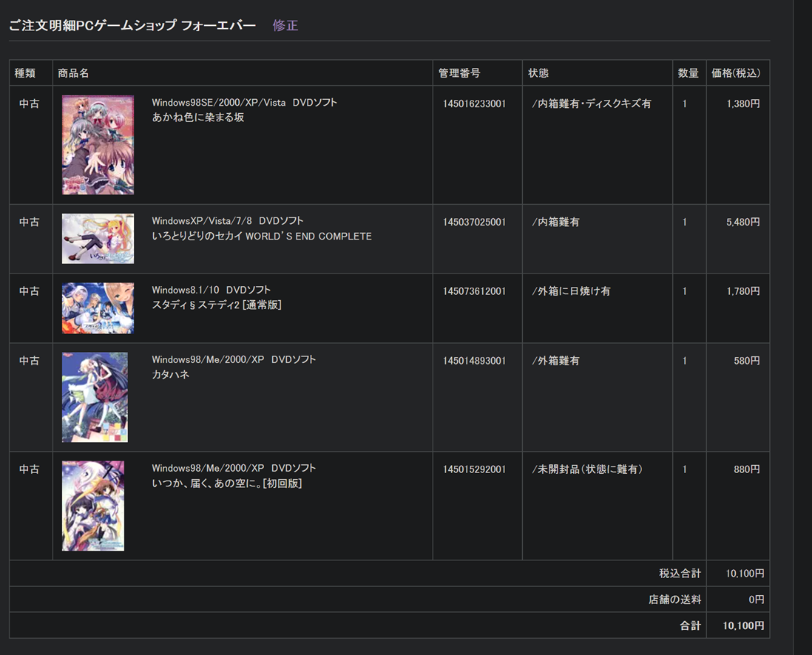Viewport: 812px width, 655px height.
Task: Click the いつか、届く、あの空に。[初回版] title
Action: click(x=227, y=483)
